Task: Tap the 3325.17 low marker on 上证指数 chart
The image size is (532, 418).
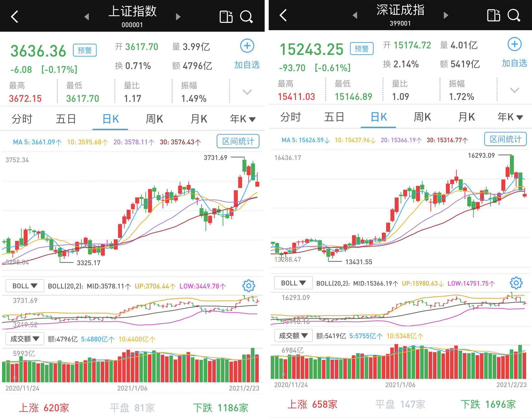Action: pos(89,263)
